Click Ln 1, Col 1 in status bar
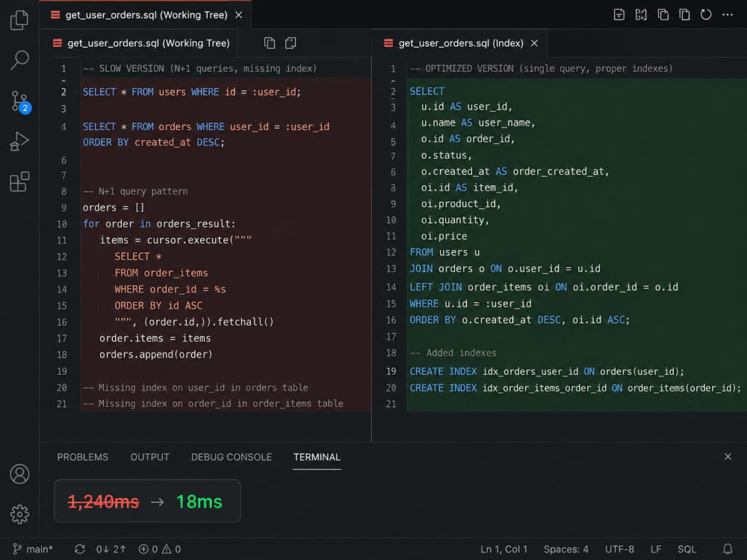 tap(503, 549)
